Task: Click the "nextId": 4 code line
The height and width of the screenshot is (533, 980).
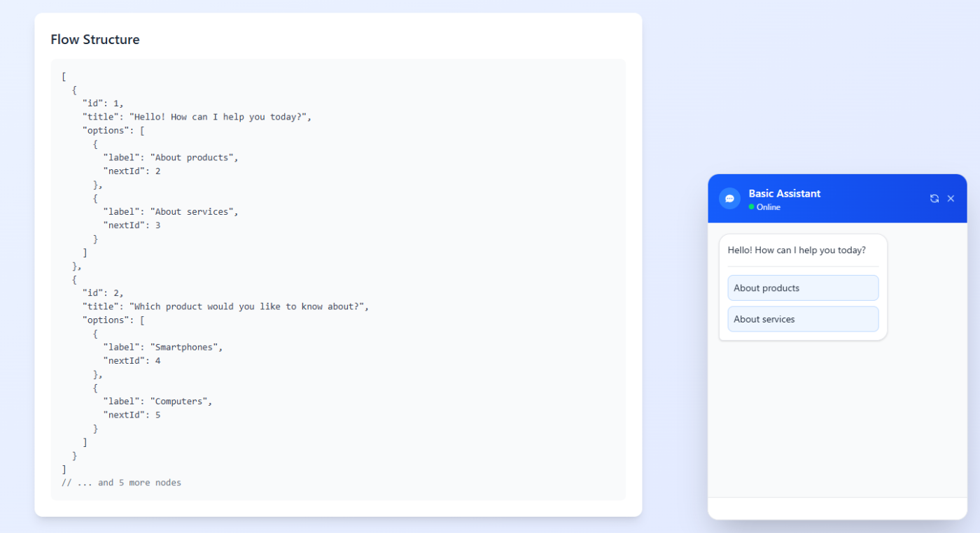Action: [132, 361]
